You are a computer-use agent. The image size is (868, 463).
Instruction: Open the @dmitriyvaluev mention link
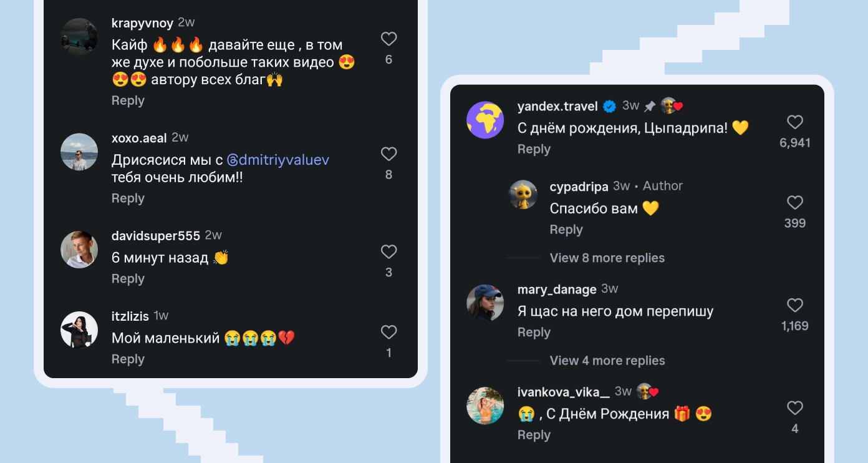pos(277,160)
